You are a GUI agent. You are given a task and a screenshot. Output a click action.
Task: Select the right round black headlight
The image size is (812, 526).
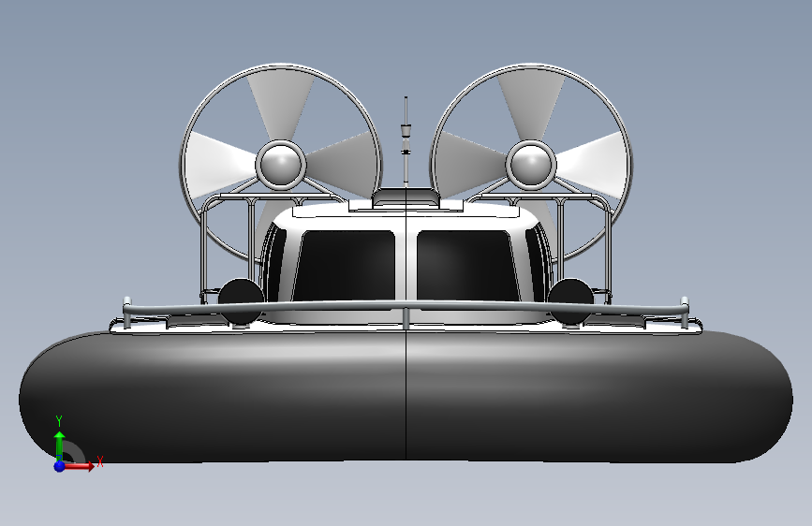570,301
